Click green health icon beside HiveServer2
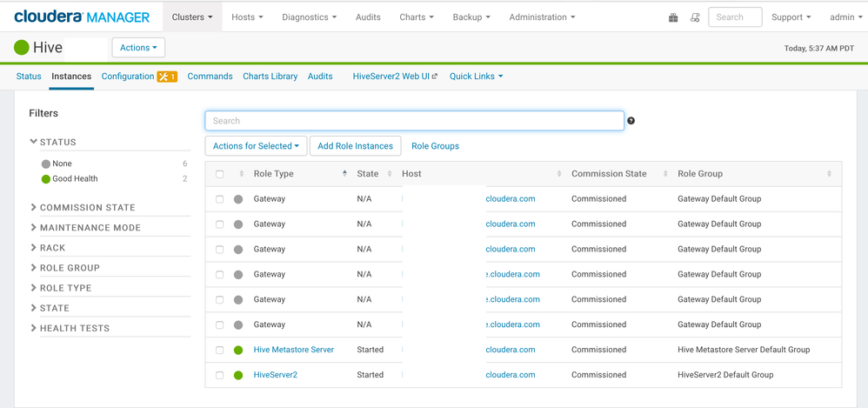868x408 pixels. tap(238, 375)
